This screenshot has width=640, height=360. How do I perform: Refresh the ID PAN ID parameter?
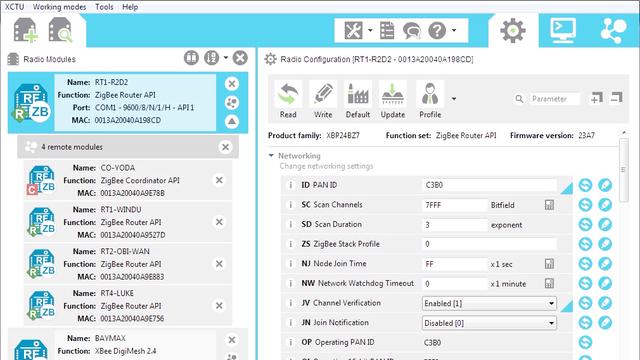(585, 185)
